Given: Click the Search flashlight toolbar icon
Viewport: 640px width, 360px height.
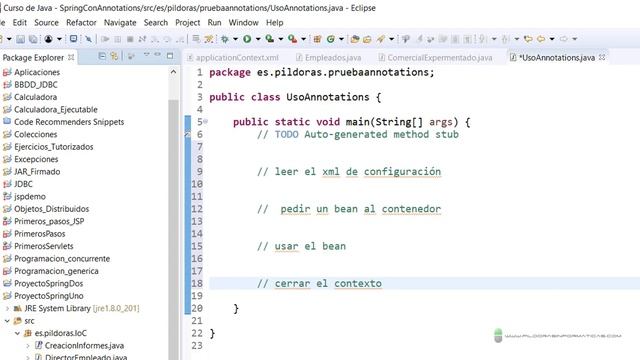Looking at the screenshot, I should tap(381, 39).
